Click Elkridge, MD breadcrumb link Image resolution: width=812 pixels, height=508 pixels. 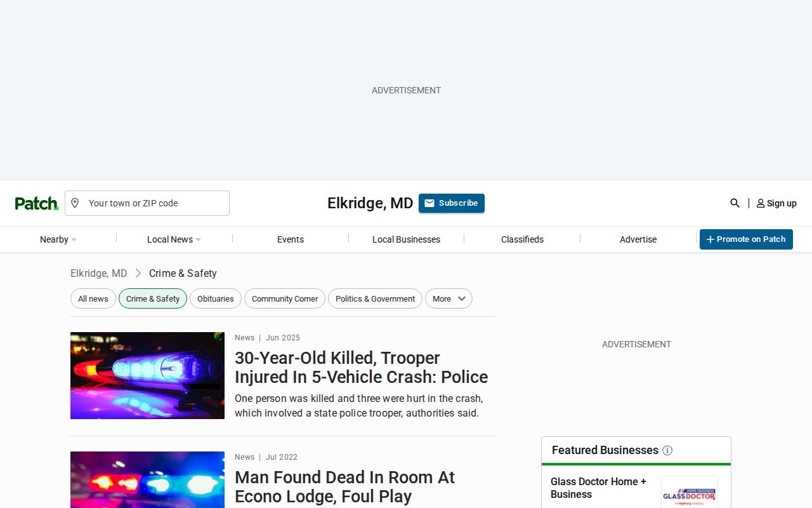click(x=98, y=273)
